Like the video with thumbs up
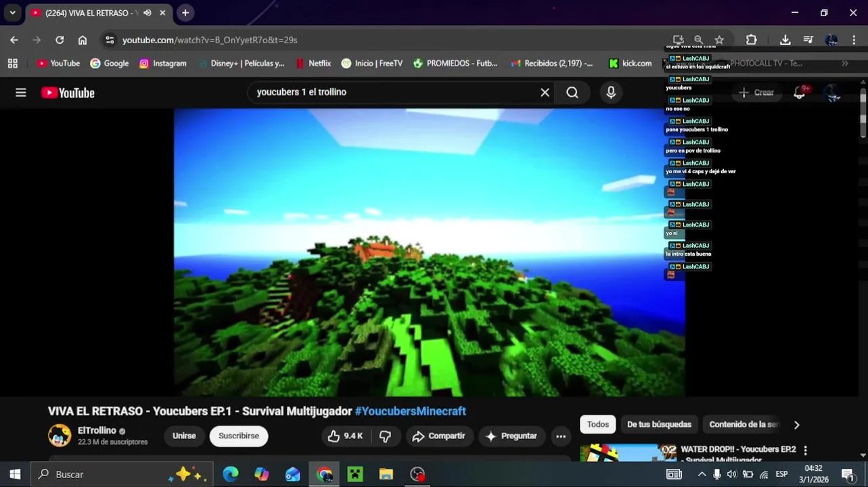The image size is (868, 487). (x=345, y=436)
